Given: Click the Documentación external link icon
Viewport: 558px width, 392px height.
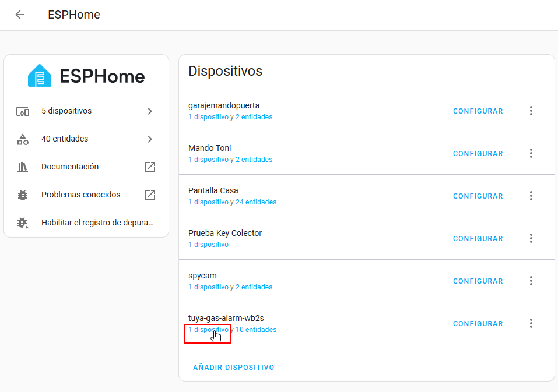Looking at the screenshot, I should (150, 167).
